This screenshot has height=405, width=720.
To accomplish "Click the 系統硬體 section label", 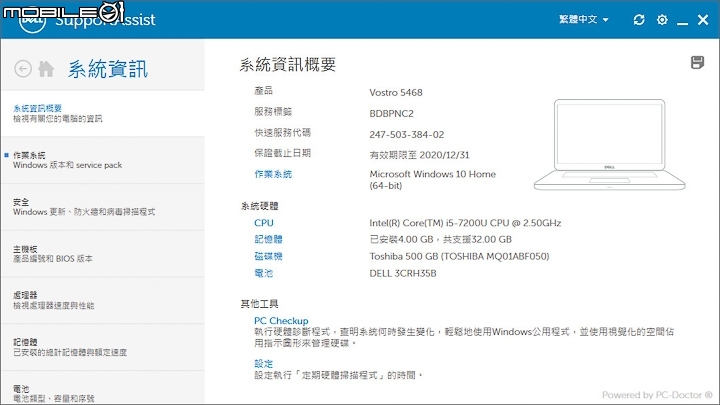I will click(259, 206).
